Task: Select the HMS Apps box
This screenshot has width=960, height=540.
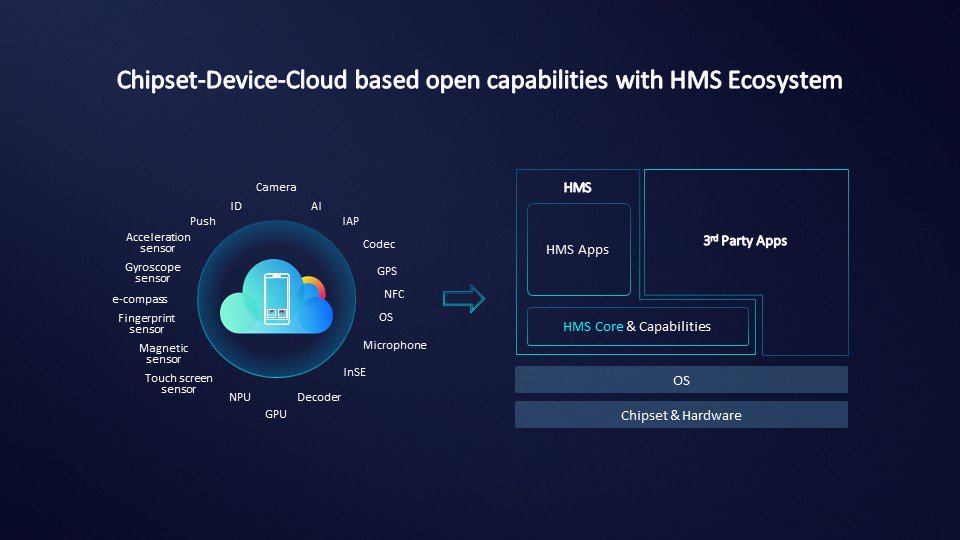Action: click(x=578, y=250)
